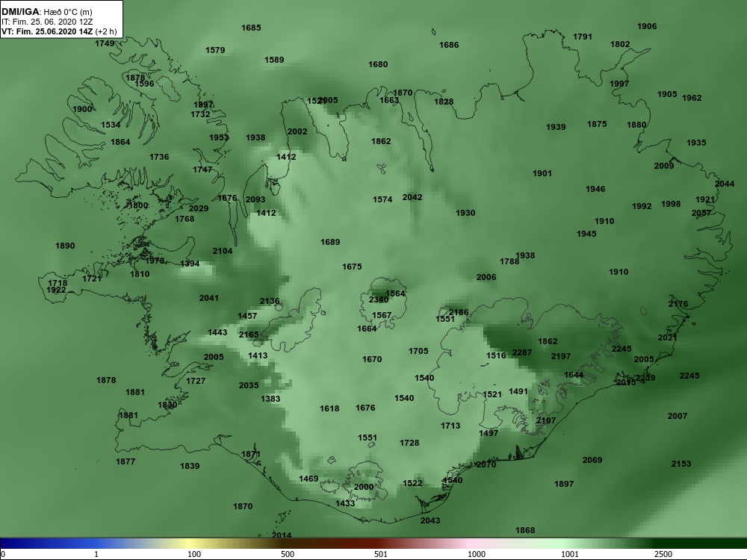
Task: Select the 2009 height label
Action: point(664,166)
